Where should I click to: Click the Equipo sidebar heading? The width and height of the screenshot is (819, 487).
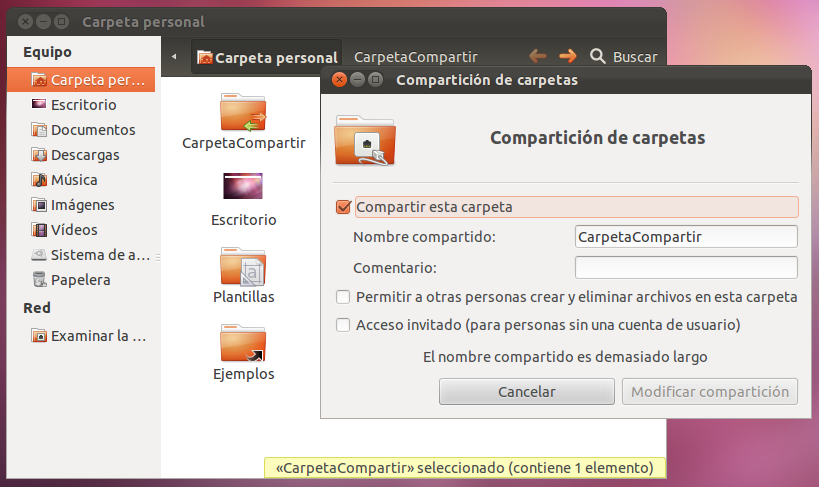coord(48,52)
